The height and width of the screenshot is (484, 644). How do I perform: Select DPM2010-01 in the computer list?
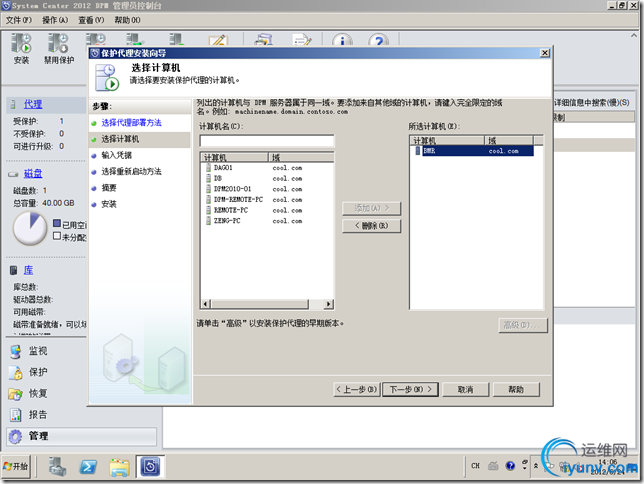(232, 189)
